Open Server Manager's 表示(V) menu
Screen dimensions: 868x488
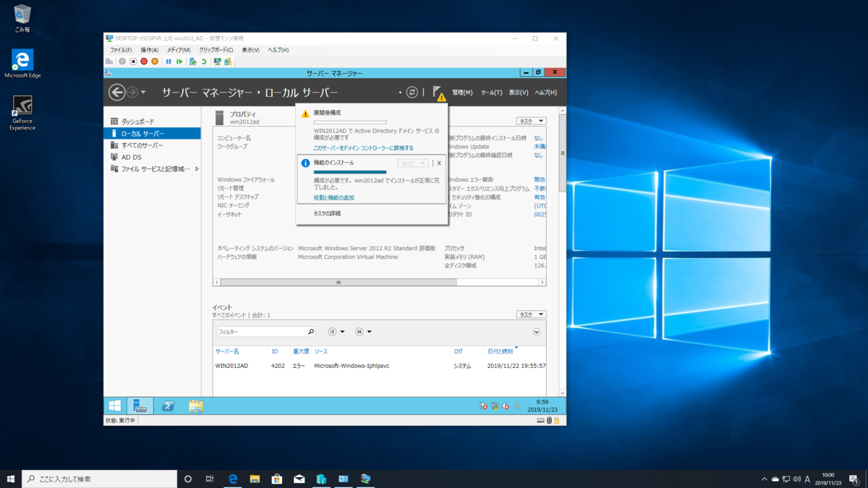click(x=518, y=93)
